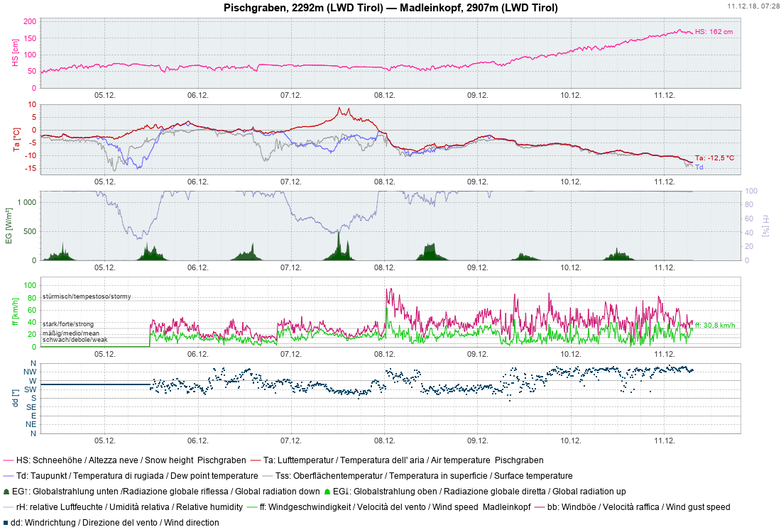Click the timestamp 11.12.18, 07:28
The width and height of the screenshot is (781, 532).
click(752, 6)
